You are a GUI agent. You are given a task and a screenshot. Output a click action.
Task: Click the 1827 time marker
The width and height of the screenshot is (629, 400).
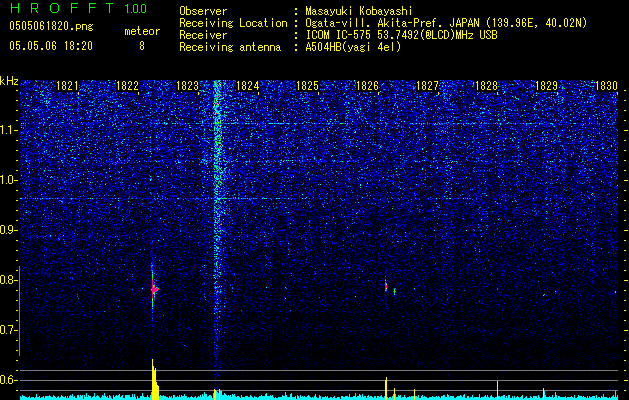pos(427,86)
